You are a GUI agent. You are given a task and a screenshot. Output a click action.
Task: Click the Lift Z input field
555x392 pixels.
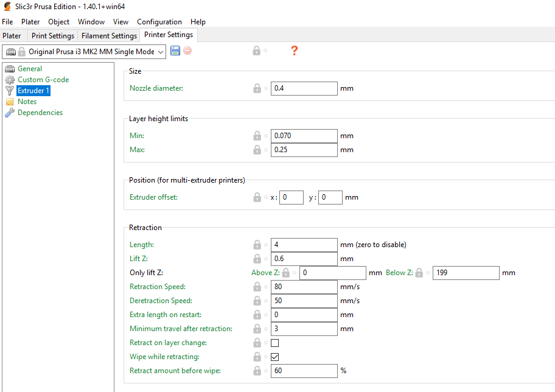(x=304, y=259)
